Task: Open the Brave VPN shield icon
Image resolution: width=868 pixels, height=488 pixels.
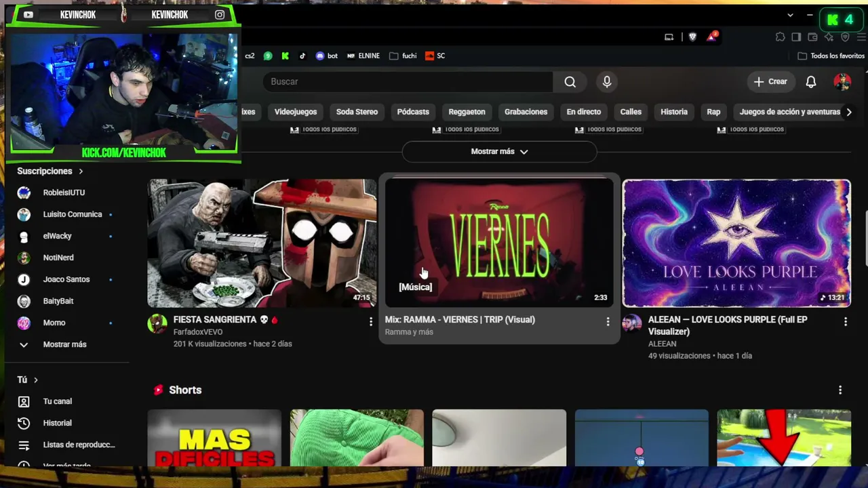Action: pos(845,37)
